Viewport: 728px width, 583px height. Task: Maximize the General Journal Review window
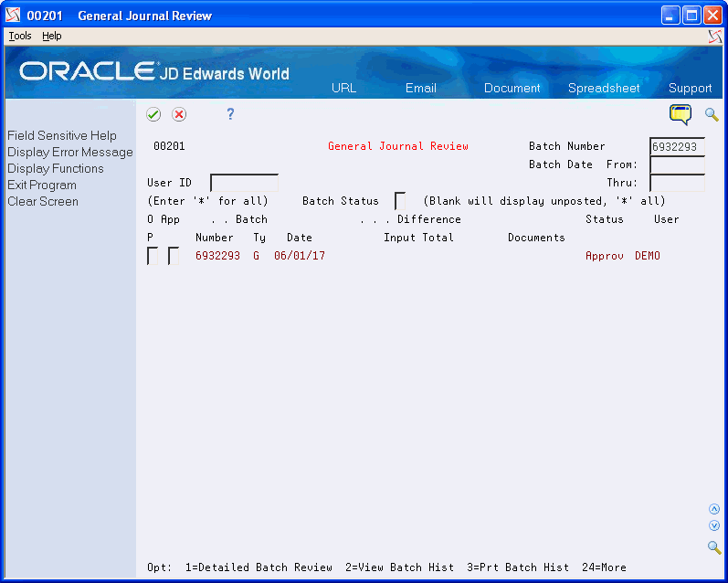pyautogui.click(x=691, y=16)
